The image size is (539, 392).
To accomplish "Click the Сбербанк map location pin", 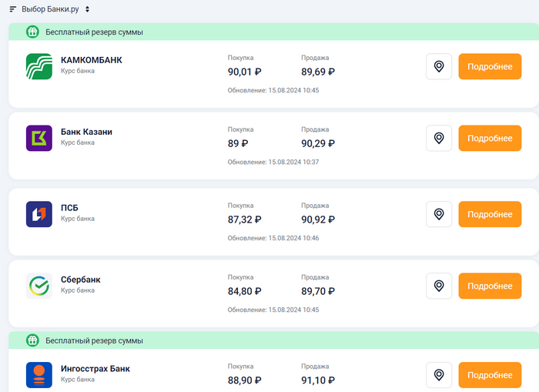I will (439, 286).
